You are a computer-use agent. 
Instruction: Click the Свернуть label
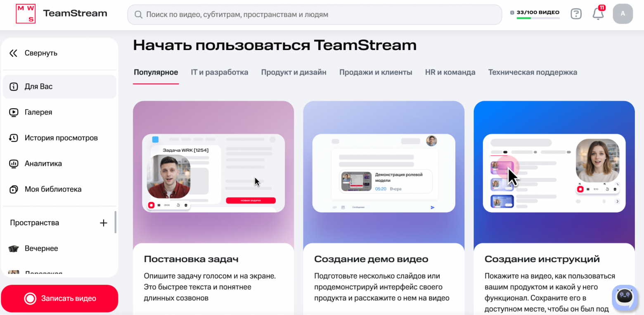point(41,53)
